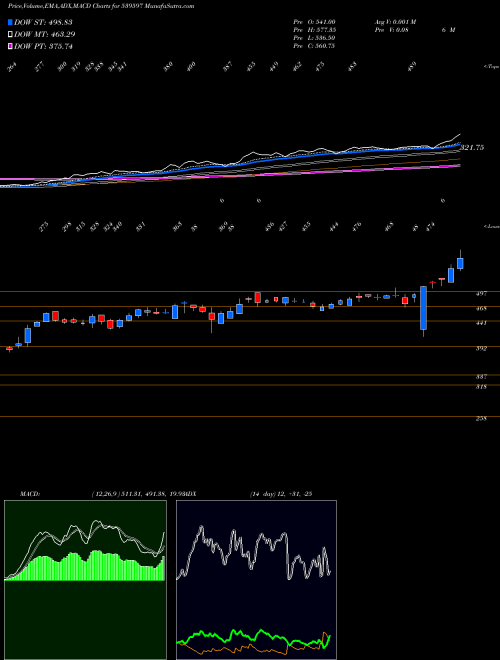This screenshot has width=500, height=660.
Task: Click the MACD: panel heading
Action: 29,494
